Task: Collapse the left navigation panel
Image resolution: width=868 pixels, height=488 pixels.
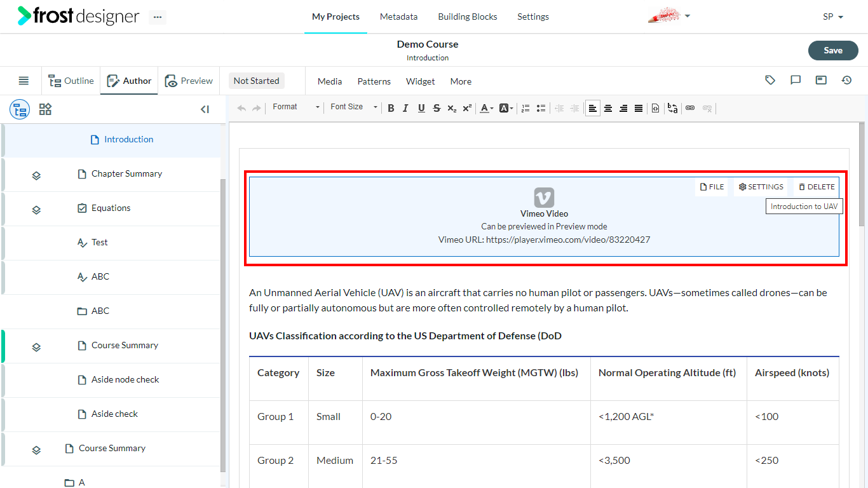Action: point(205,109)
